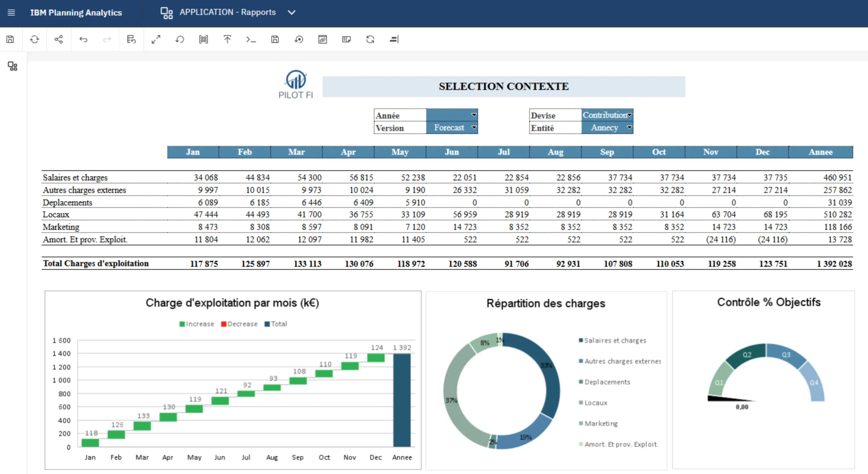This screenshot has width=868, height=474.
Task: Open the Devise Contribution dropdown
Action: (629, 115)
